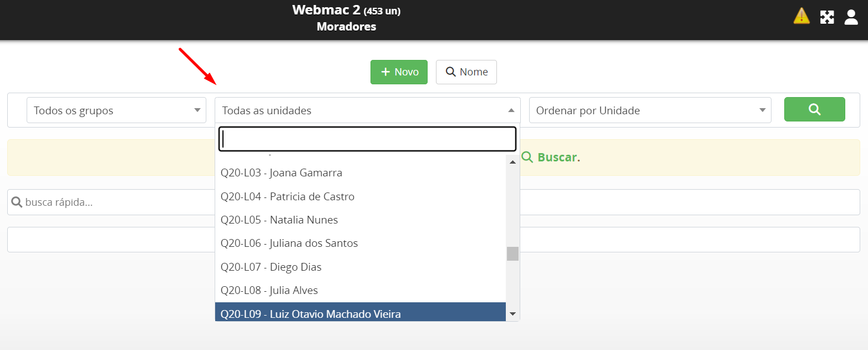Open the Todos os grupos dropdown
The image size is (868, 350).
pyautogui.click(x=116, y=110)
